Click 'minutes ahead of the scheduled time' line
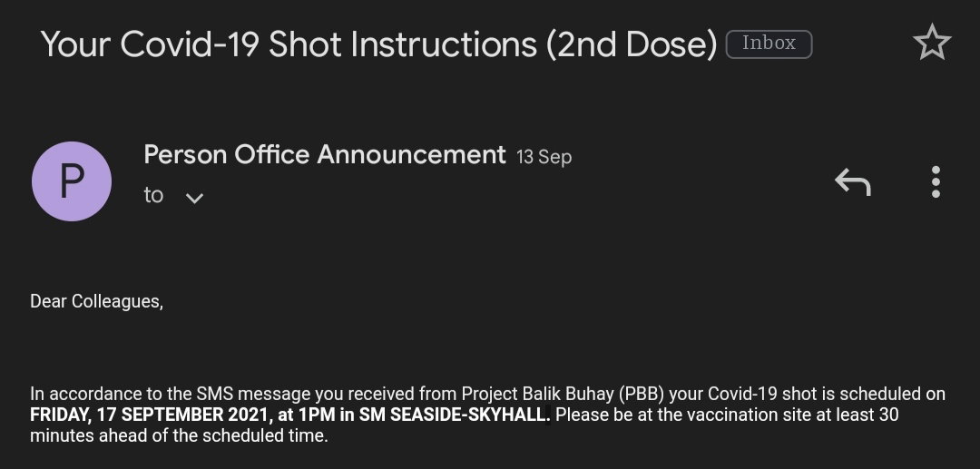Image resolution: width=980 pixels, height=469 pixels. [x=179, y=435]
